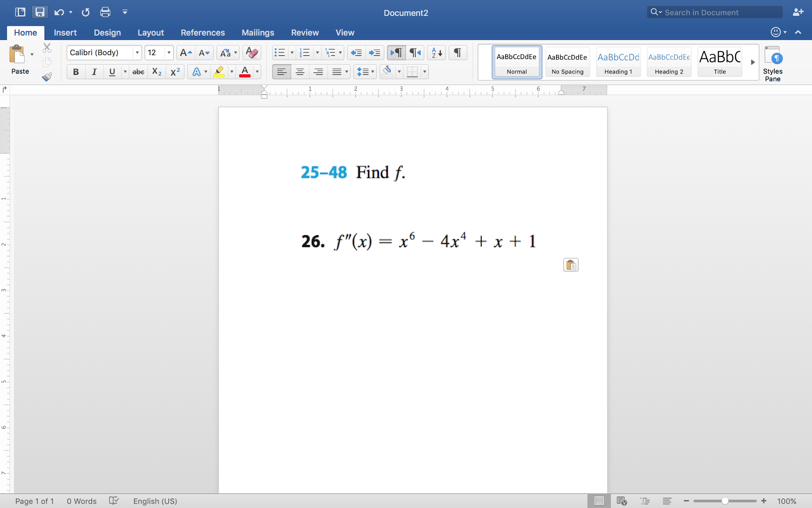Click the Format Painter icon
The height and width of the screenshot is (508, 812).
46,77
